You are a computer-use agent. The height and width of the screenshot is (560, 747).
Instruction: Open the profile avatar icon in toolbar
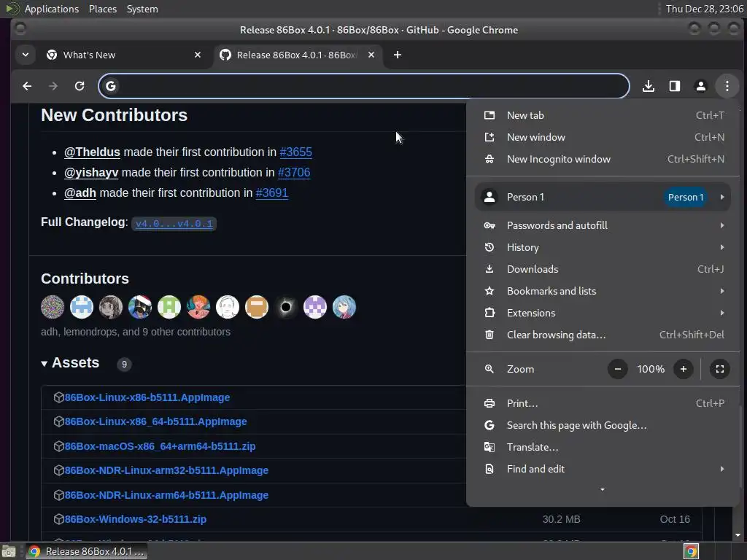point(701,86)
